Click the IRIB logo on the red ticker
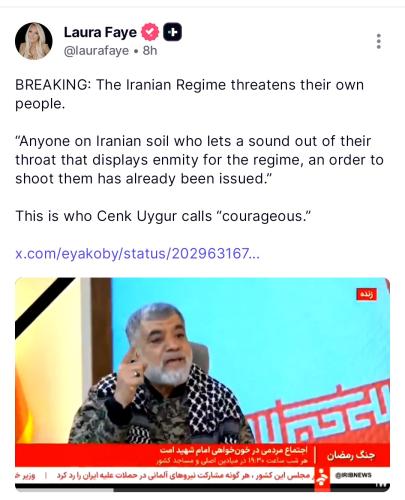Image resolution: width=405 pixels, height=500 pixels. pos(322,477)
